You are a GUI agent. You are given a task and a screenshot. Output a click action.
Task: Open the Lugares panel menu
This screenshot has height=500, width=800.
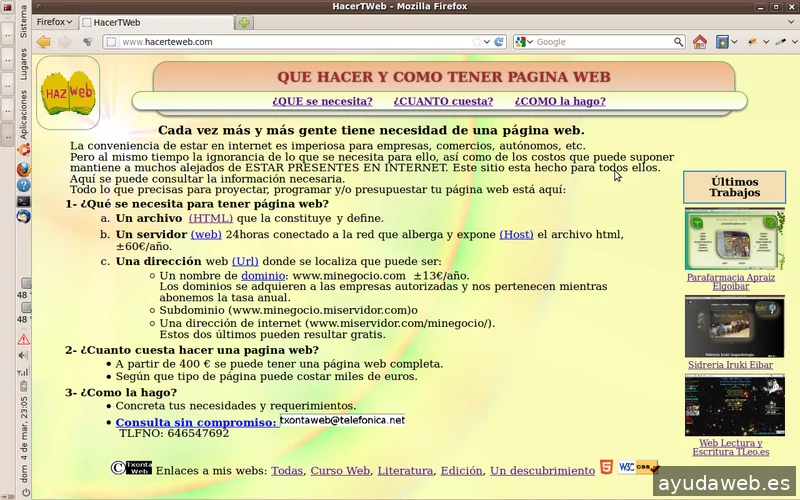point(23,64)
